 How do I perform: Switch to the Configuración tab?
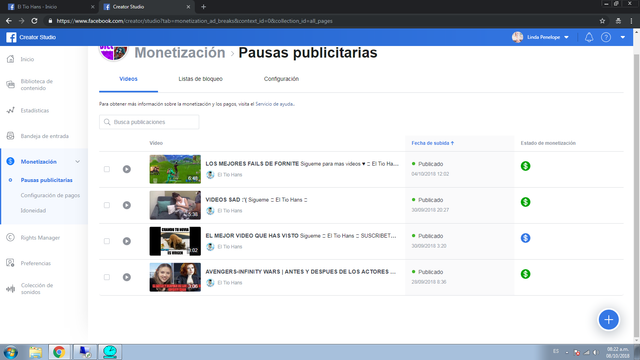281,79
